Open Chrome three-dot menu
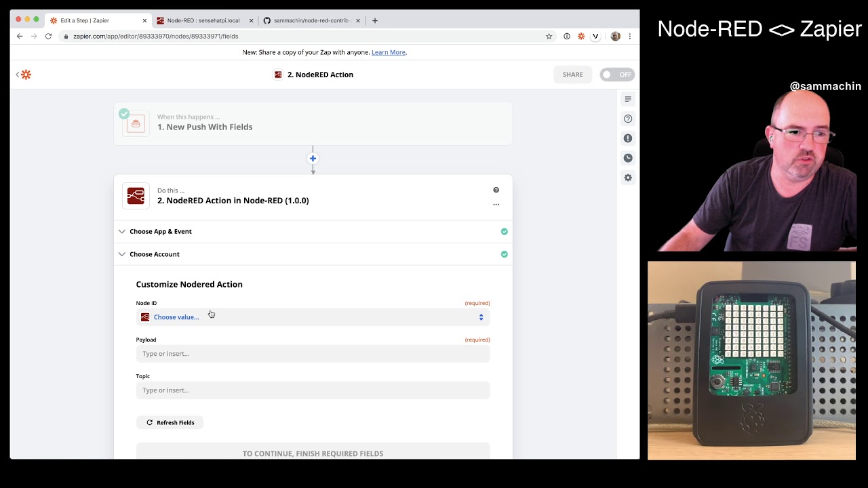Viewport: 868px width, 488px height. coord(630,36)
